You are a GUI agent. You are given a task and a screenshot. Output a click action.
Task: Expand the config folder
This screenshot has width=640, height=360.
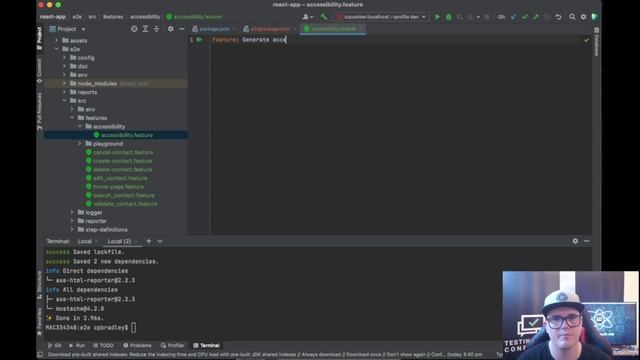pos(64,58)
